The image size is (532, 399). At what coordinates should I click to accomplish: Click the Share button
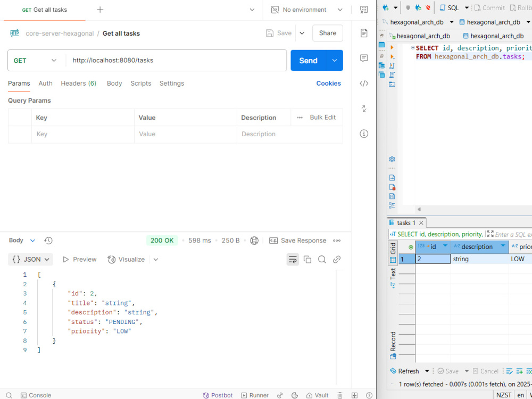click(x=327, y=33)
